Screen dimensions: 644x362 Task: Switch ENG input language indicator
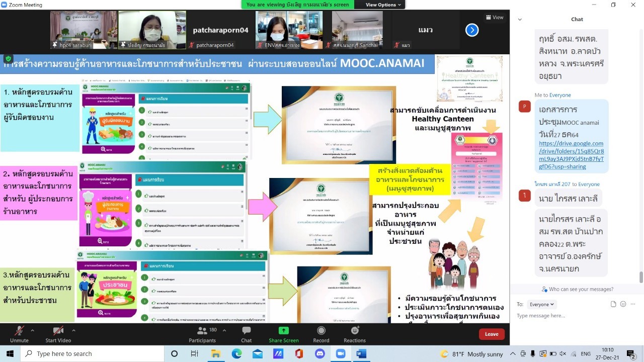pos(586,354)
